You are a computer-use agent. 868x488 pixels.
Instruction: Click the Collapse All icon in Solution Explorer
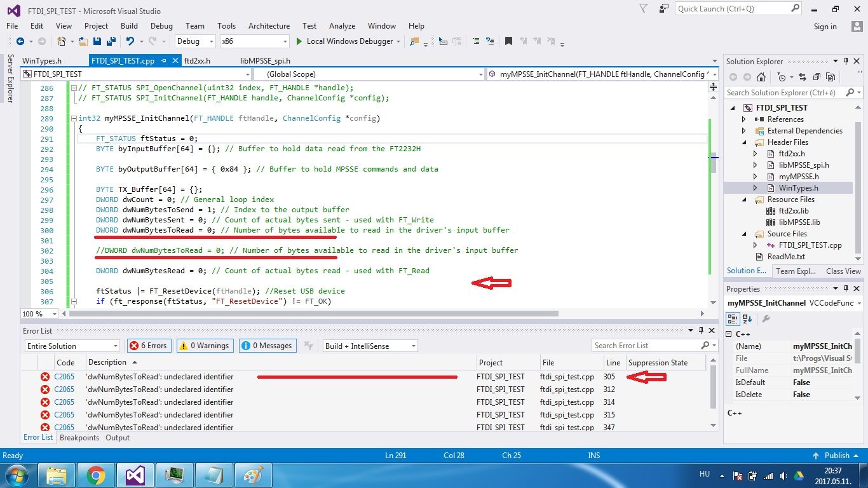point(817,77)
